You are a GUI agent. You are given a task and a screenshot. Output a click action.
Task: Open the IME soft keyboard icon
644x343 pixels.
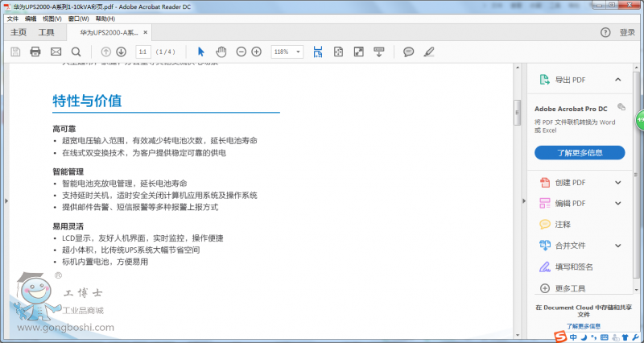tap(605, 337)
